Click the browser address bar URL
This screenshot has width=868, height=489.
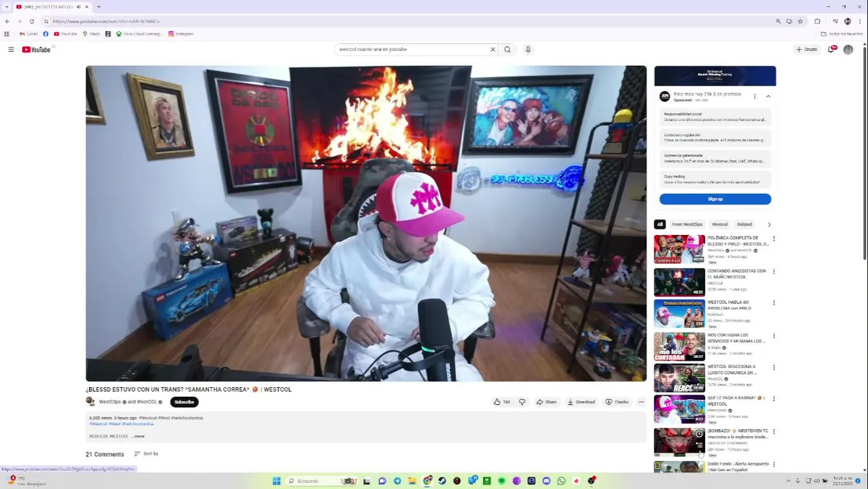[106, 21]
